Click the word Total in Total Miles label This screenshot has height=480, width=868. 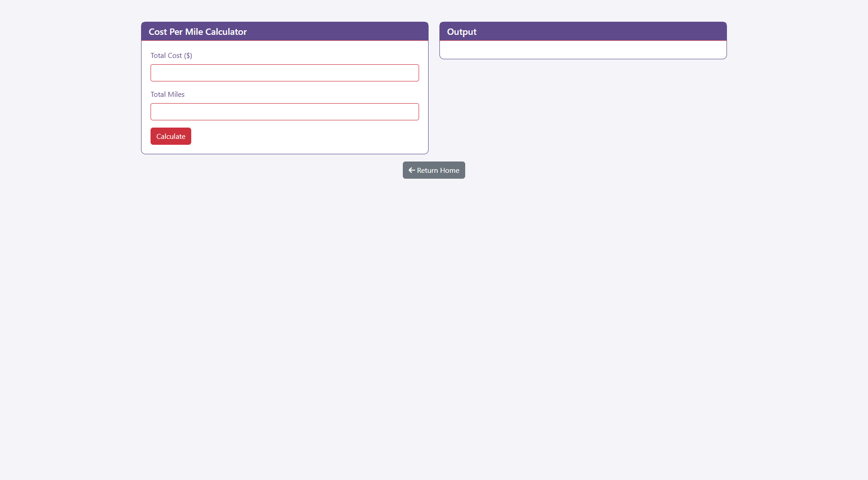pyautogui.click(x=158, y=95)
